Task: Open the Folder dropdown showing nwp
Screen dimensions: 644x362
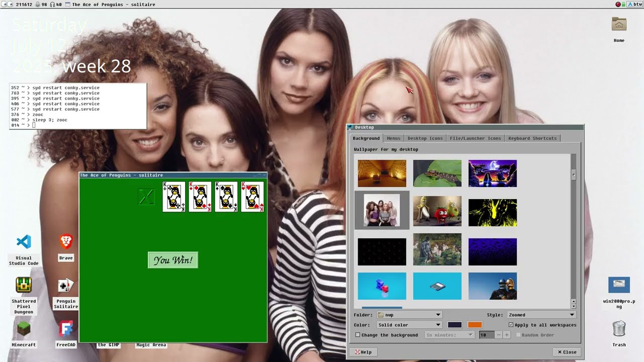Action: click(410, 315)
